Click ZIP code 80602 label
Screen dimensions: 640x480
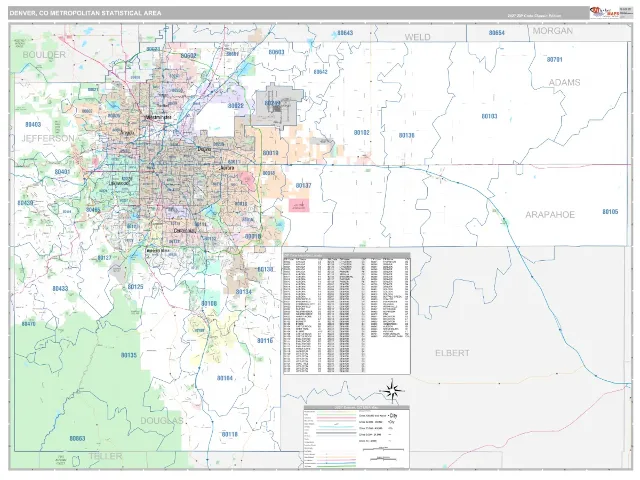tap(188, 56)
